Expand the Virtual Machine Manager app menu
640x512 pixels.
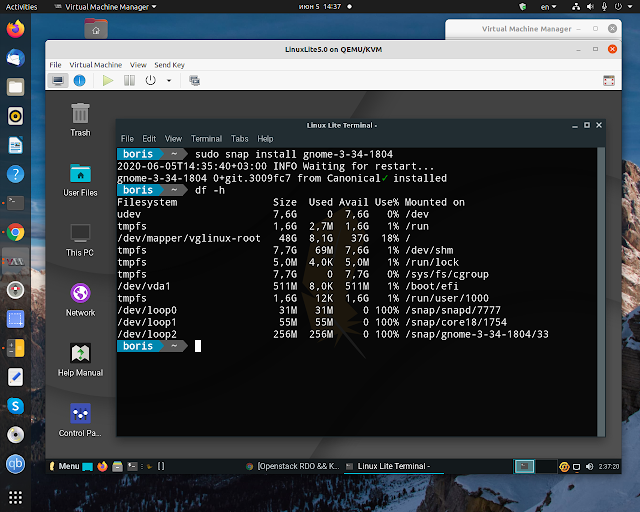coord(105,7)
